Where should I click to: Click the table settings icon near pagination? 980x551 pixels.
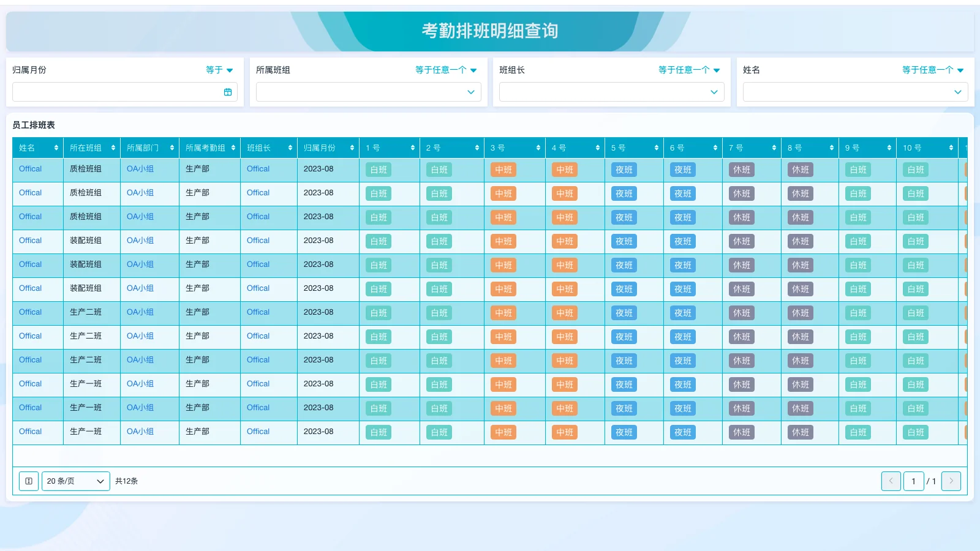(29, 481)
